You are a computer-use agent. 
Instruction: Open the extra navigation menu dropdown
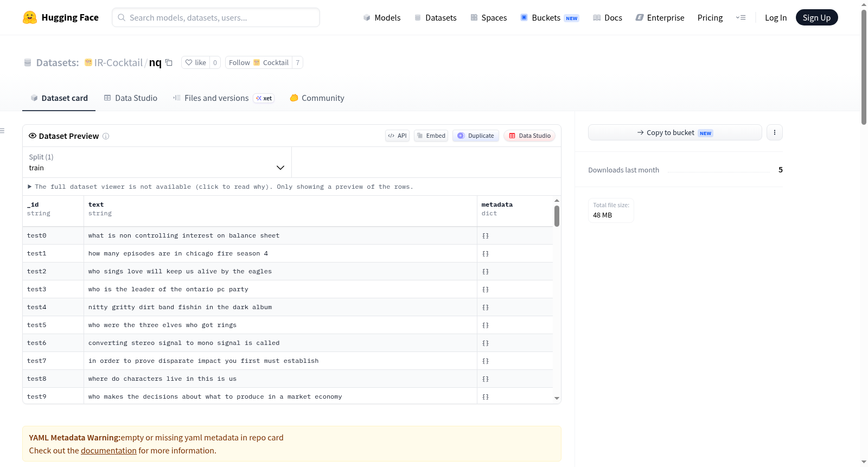click(x=741, y=17)
